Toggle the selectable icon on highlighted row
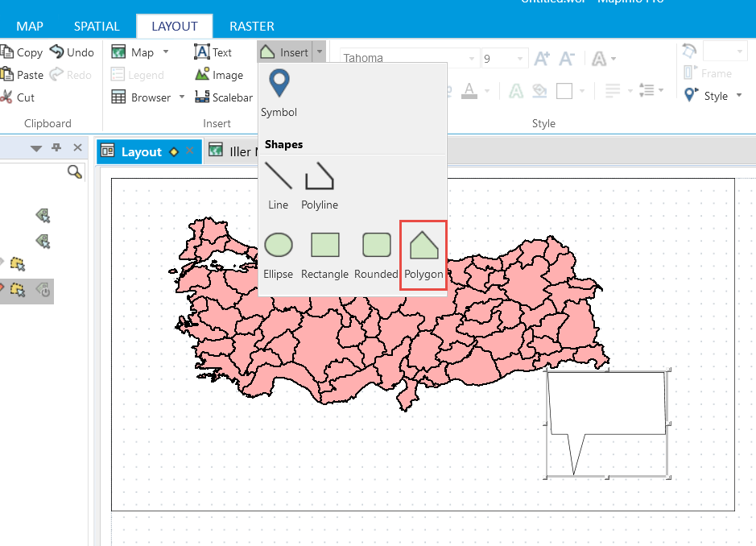The image size is (756, 546). [18, 289]
